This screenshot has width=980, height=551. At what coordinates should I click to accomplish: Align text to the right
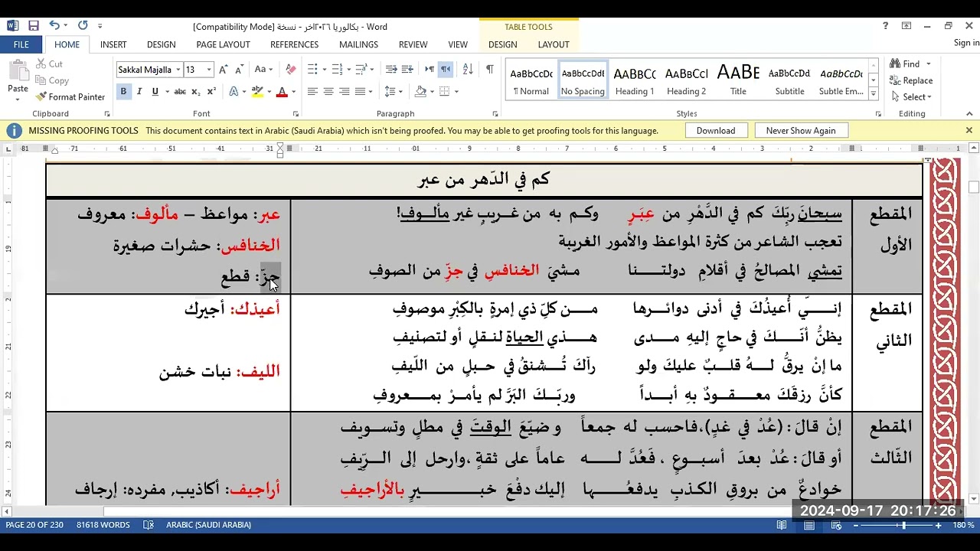coord(345,92)
